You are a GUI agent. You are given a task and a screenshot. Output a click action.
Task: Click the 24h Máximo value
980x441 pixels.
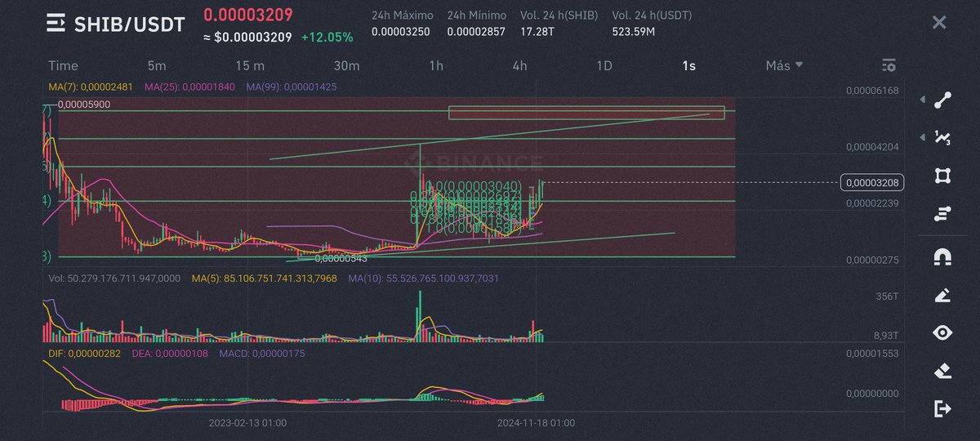point(400,32)
